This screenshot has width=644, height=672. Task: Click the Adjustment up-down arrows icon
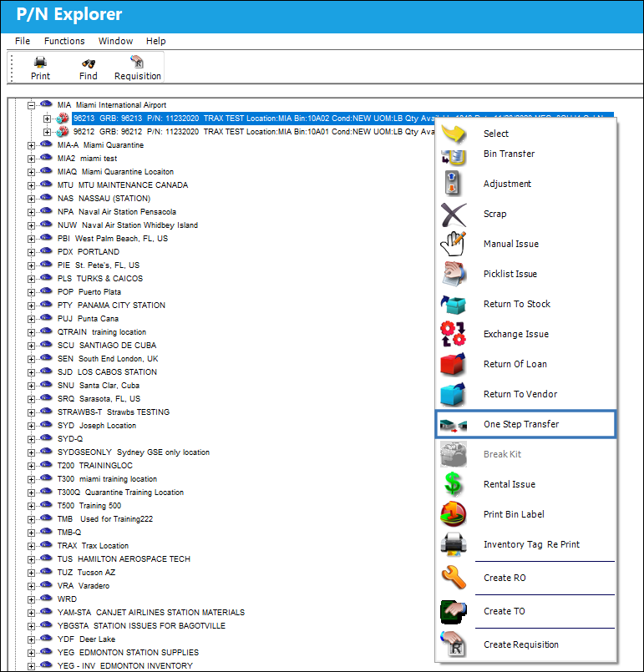452,184
